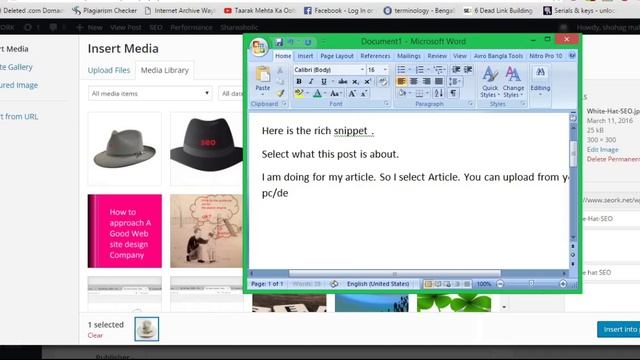Click the Bullets list icon
Viewport: 640px width, 360px height.
tap(401, 70)
